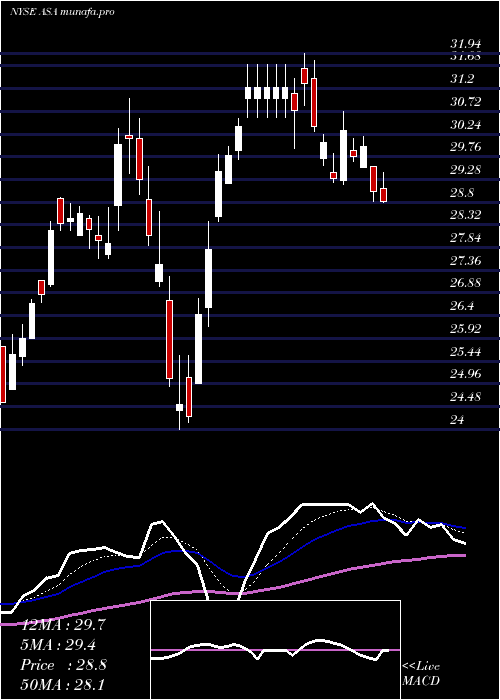Click the 30.72 price axis label

465,102
